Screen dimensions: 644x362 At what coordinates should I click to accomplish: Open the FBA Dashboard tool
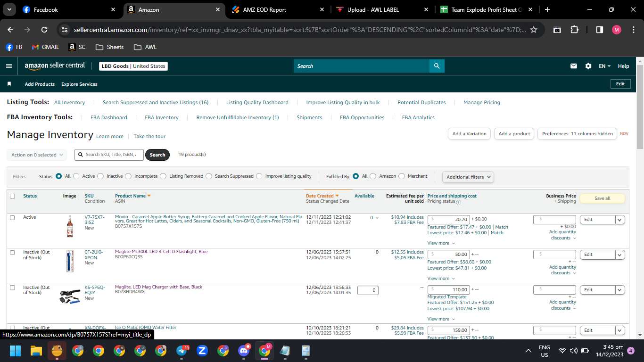tap(109, 117)
